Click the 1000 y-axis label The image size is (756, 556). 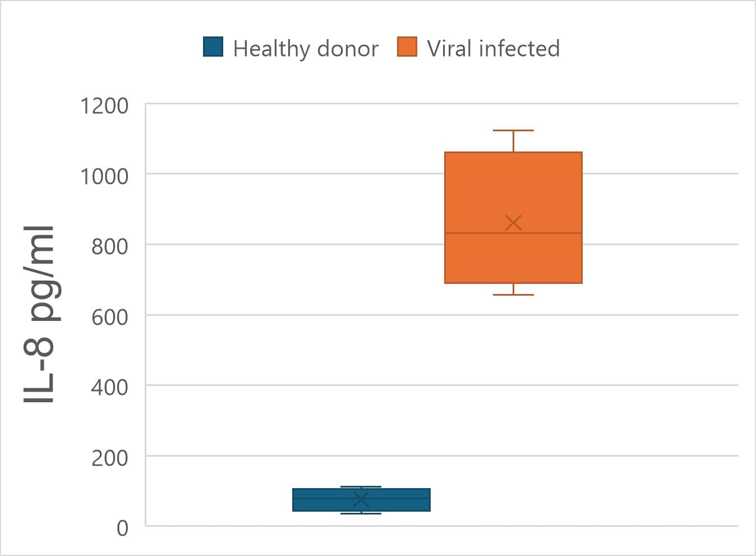[x=104, y=177]
